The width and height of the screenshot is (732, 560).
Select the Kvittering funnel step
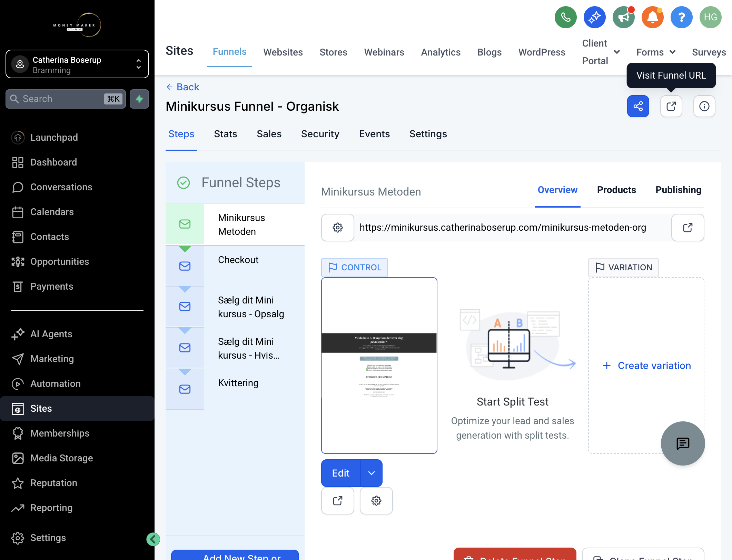pos(235,389)
